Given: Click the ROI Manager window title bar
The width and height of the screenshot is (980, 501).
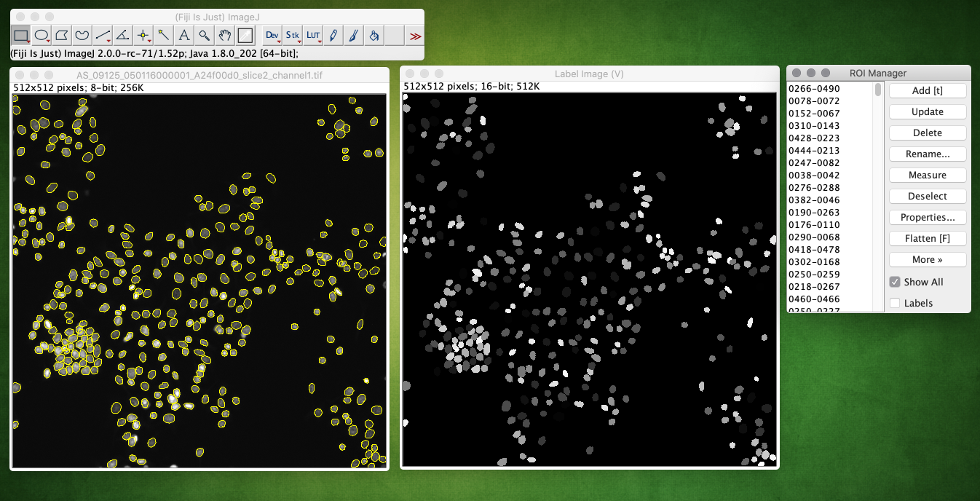Looking at the screenshot, I should [x=878, y=73].
